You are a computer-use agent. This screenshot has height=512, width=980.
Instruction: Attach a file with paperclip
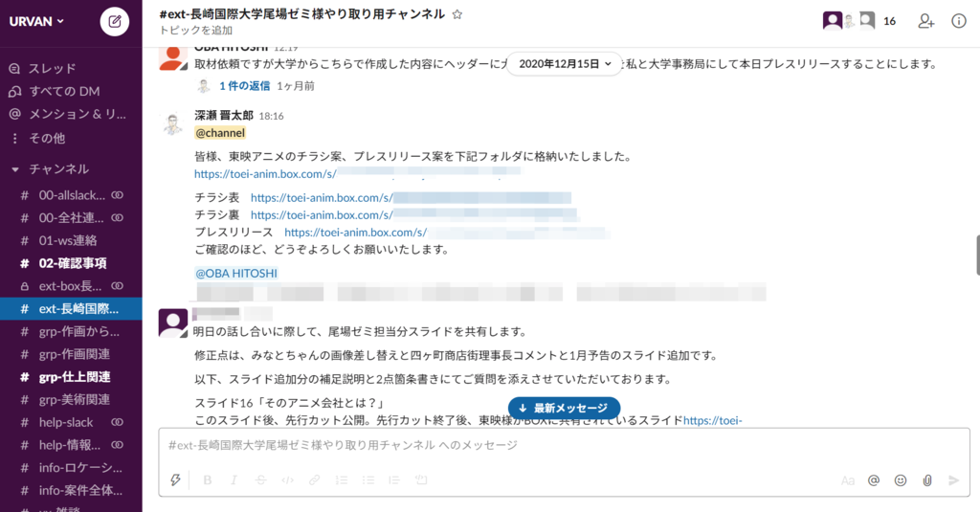pyautogui.click(x=927, y=480)
